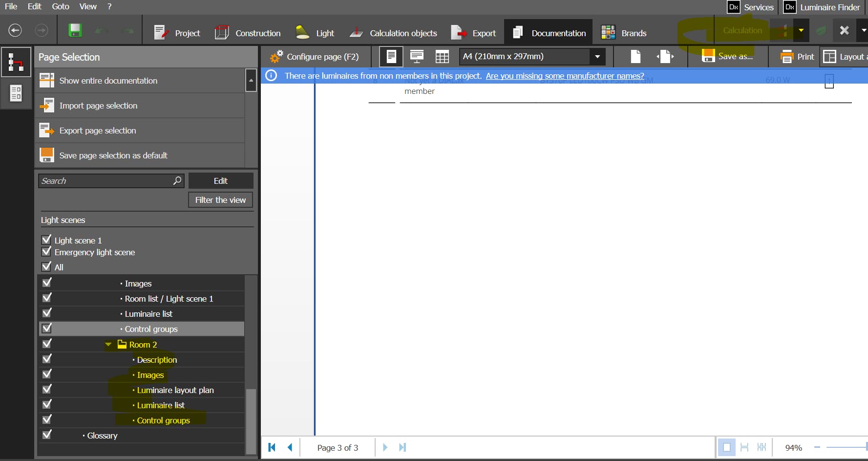The image size is (868, 461).
Task: Open the Calculation dropdown arrow
Action: [x=801, y=30]
